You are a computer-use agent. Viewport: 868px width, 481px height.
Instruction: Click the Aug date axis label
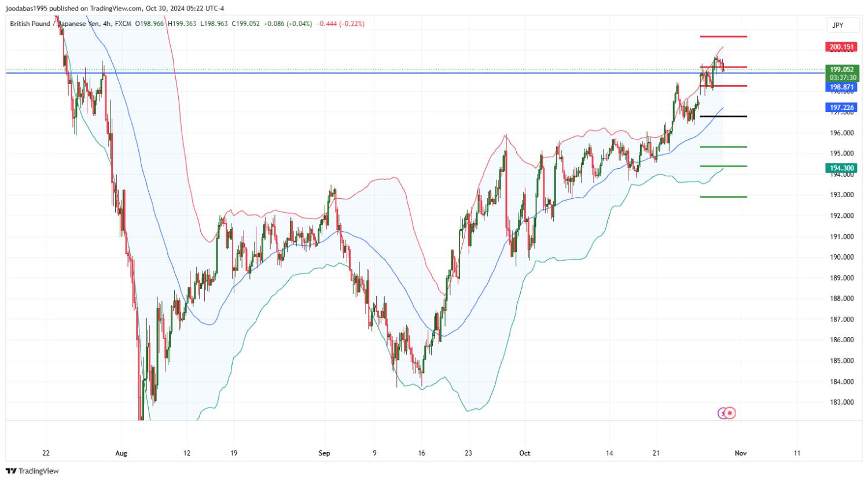(x=121, y=453)
